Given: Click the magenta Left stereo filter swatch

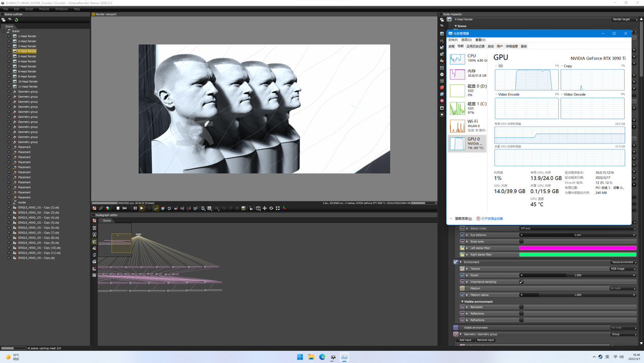Looking at the screenshot, I should pos(577,248).
